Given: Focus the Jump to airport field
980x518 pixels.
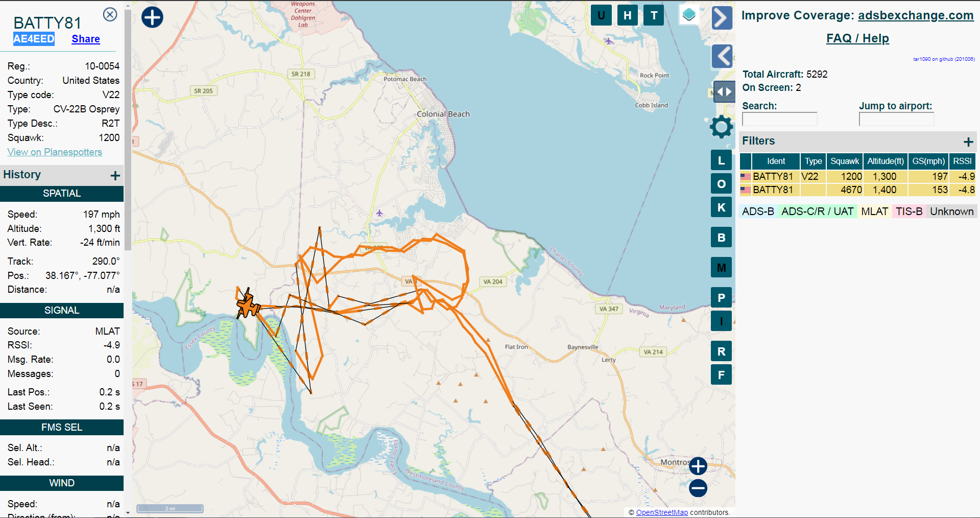Looking at the screenshot, I should pos(896,119).
